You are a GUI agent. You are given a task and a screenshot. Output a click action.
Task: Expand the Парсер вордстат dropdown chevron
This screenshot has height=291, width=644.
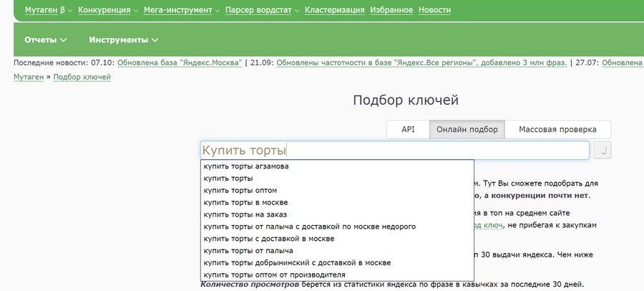296,10
